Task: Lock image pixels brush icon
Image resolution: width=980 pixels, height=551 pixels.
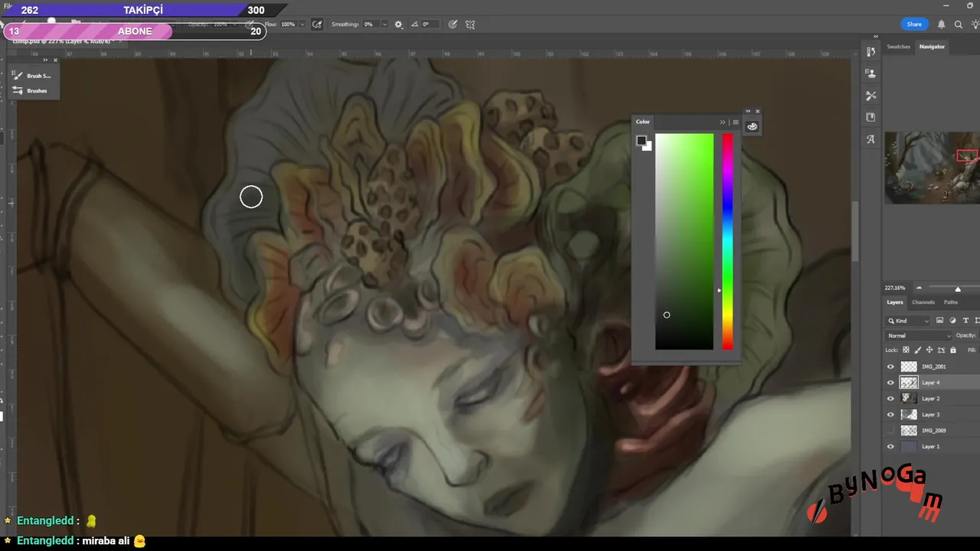Action: pyautogui.click(x=918, y=350)
